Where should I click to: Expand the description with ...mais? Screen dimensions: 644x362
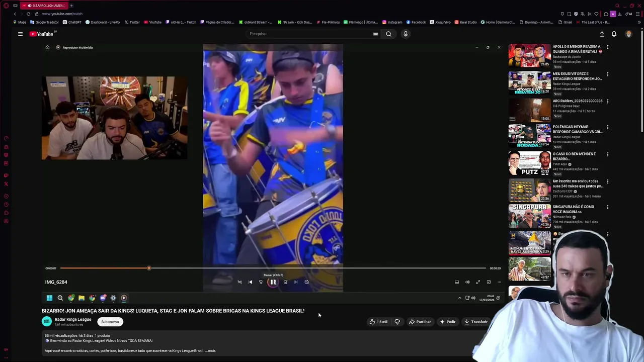(210, 351)
